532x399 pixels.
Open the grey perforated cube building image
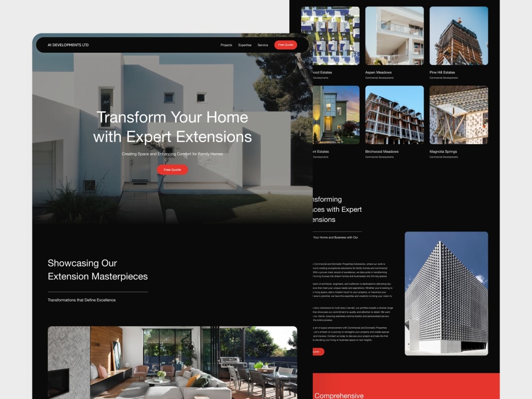(446, 294)
